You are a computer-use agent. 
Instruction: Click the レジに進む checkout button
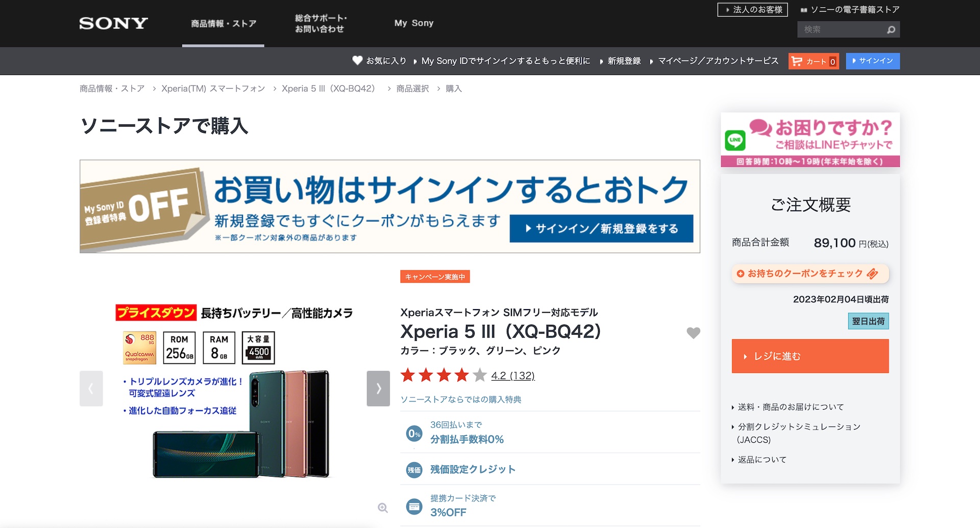(x=810, y=356)
